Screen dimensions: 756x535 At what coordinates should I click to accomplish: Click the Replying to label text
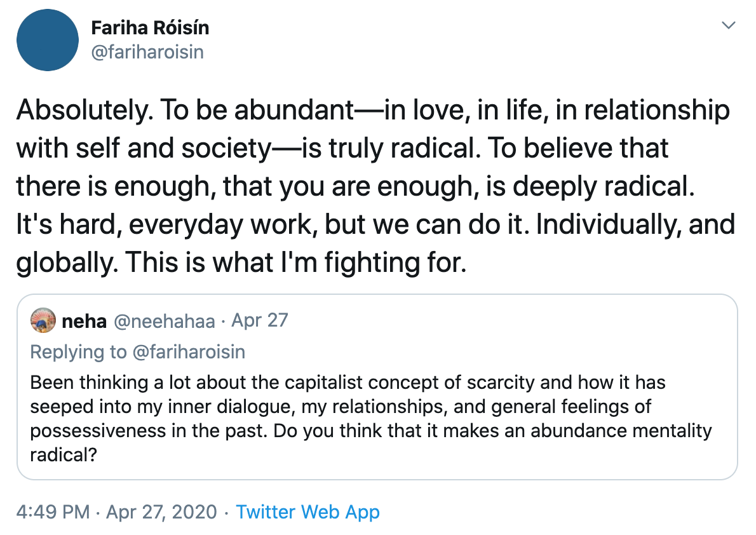tap(78, 352)
